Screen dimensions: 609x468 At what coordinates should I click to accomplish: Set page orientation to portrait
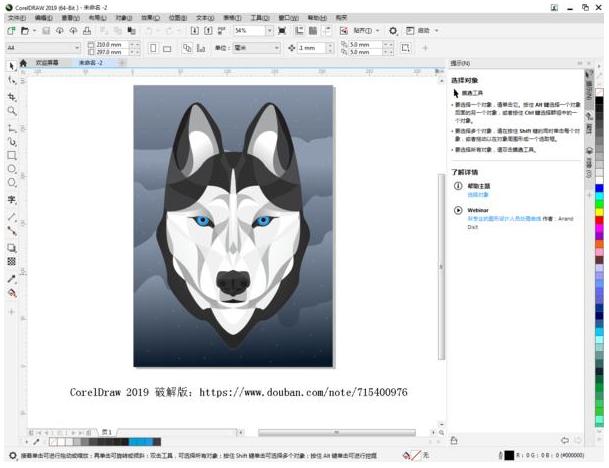pyautogui.click(x=153, y=48)
